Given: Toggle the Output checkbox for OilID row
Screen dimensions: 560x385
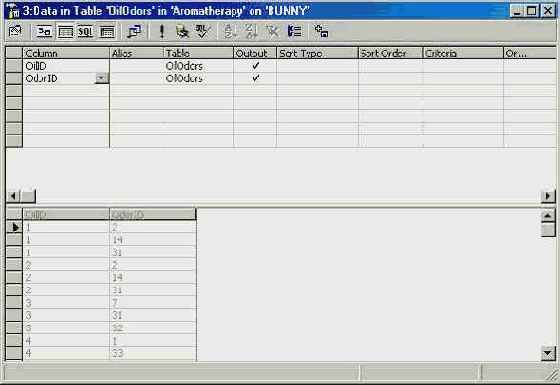Looking at the screenshot, I should coord(255,66).
